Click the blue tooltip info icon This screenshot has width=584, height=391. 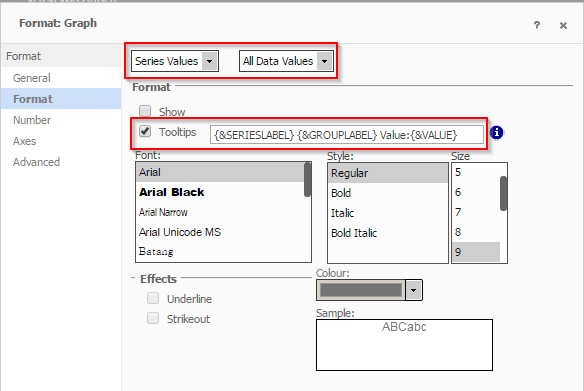click(496, 132)
